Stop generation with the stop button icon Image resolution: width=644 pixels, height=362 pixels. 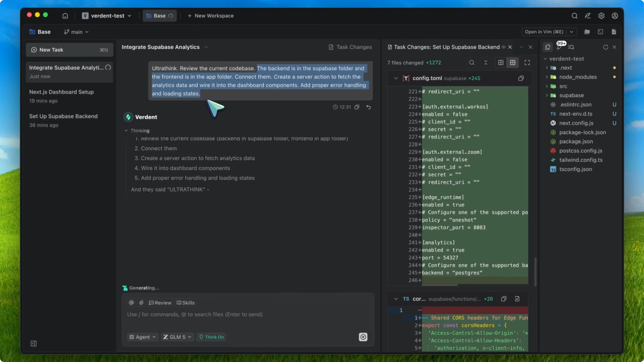click(363, 337)
